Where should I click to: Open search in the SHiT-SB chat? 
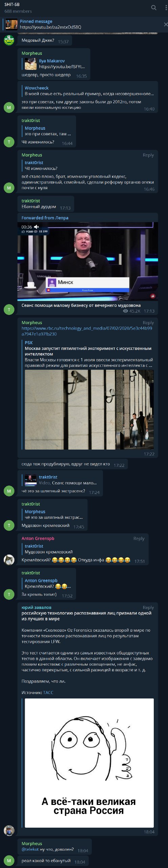click(153, 7)
